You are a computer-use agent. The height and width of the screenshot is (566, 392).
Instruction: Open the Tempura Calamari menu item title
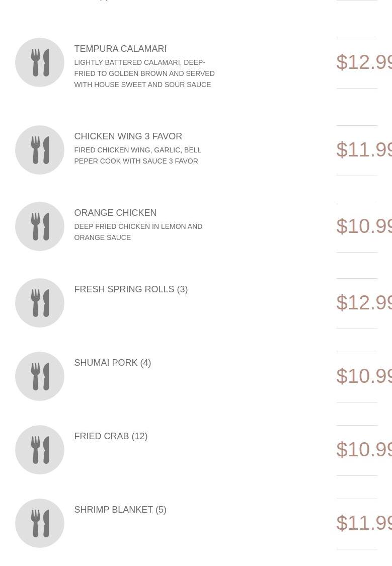click(x=120, y=49)
